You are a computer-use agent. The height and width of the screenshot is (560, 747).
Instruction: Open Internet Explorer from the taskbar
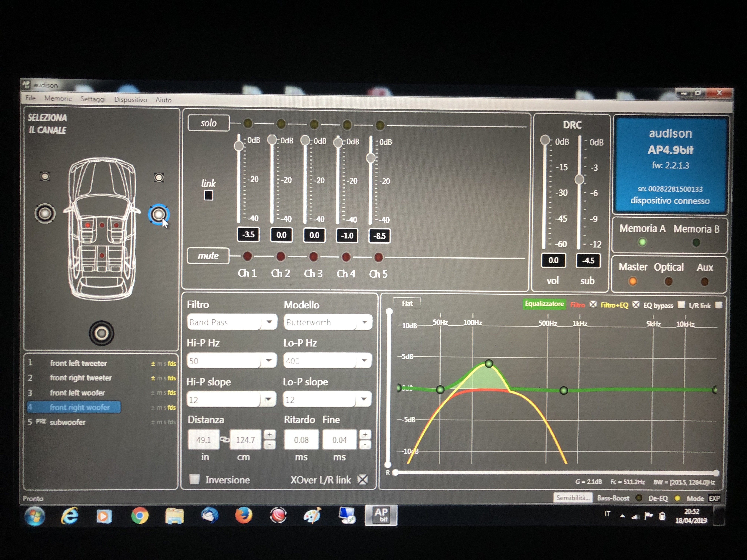tap(70, 515)
